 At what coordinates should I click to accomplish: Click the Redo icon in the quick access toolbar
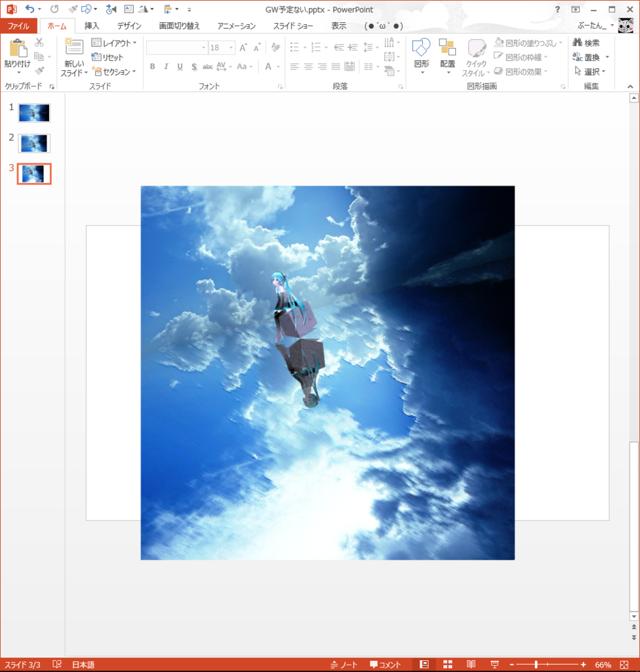[x=54, y=9]
